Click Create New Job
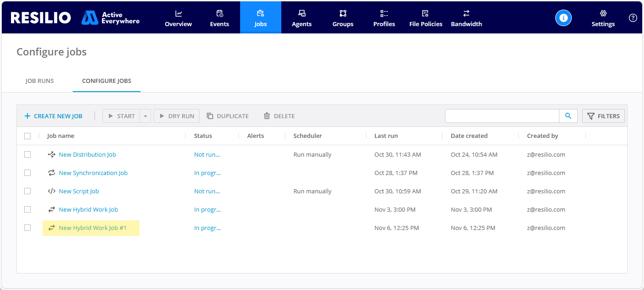The width and height of the screenshot is (644, 290). click(54, 116)
